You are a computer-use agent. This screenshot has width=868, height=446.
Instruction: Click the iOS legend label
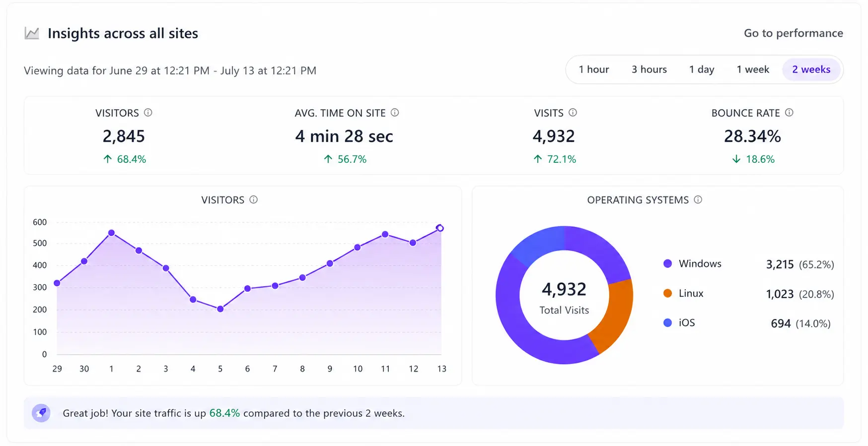[687, 322]
